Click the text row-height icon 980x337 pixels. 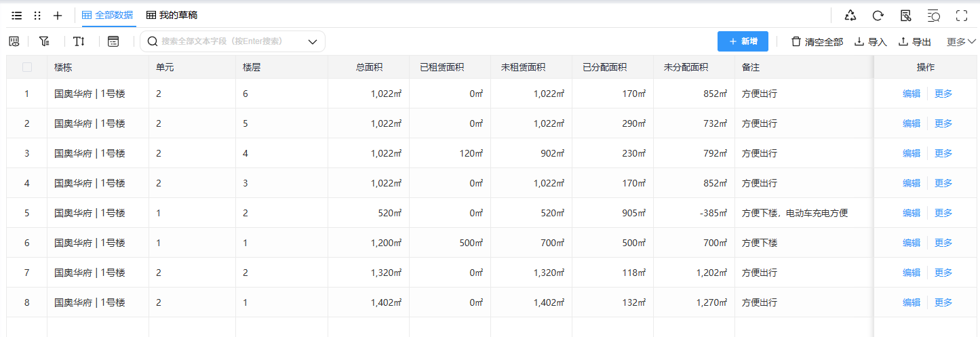79,41
